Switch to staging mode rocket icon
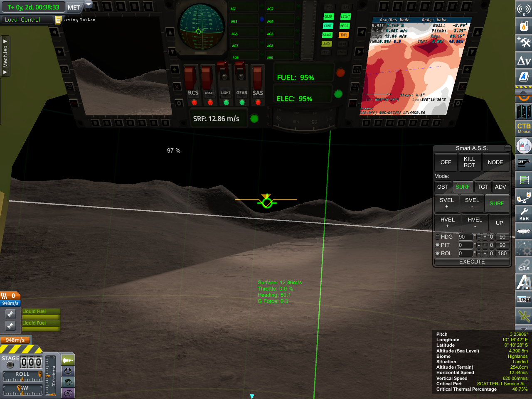 point(68,360)
